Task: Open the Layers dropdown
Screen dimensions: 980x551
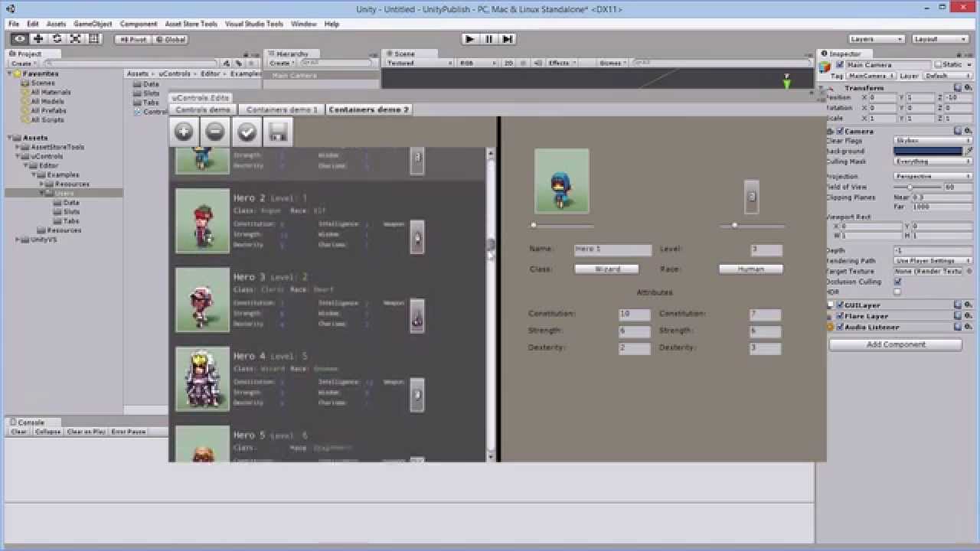Action: (x=877, y=39)
